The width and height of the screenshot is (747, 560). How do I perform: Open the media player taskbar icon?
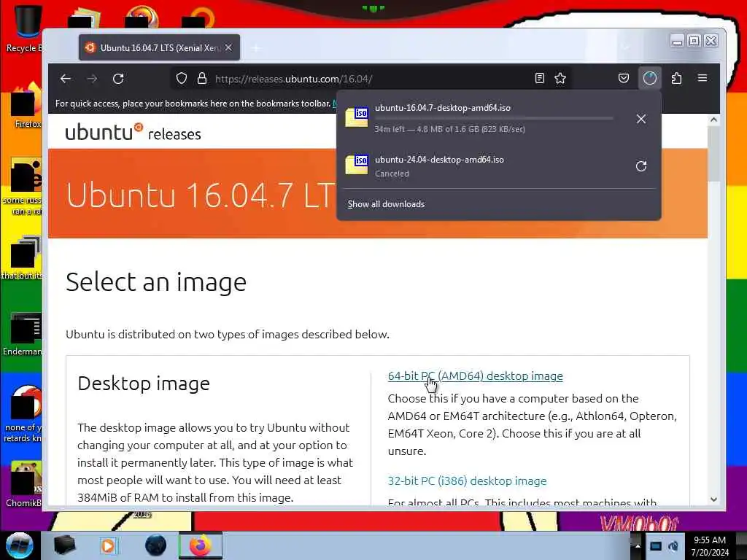[x=108, y=545]
